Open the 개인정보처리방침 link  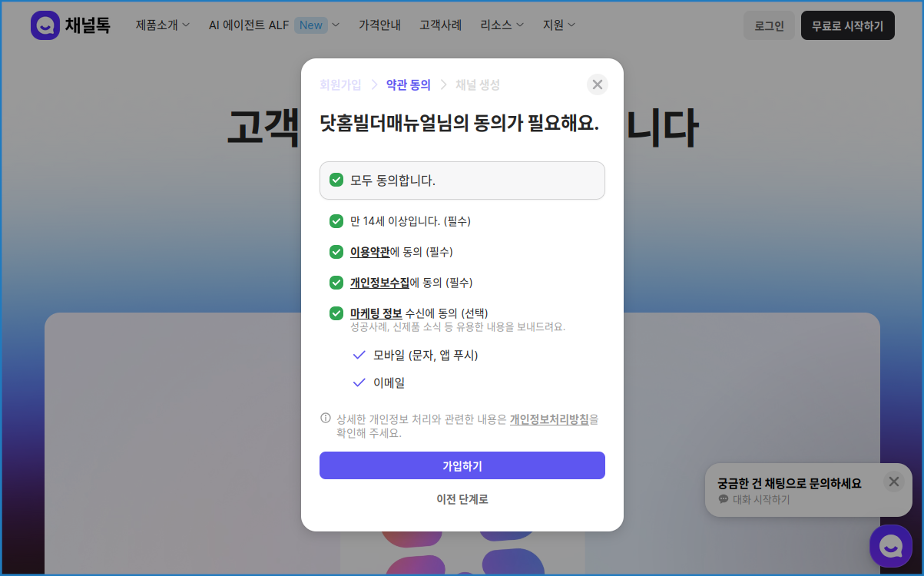click(x=549, y=419)
